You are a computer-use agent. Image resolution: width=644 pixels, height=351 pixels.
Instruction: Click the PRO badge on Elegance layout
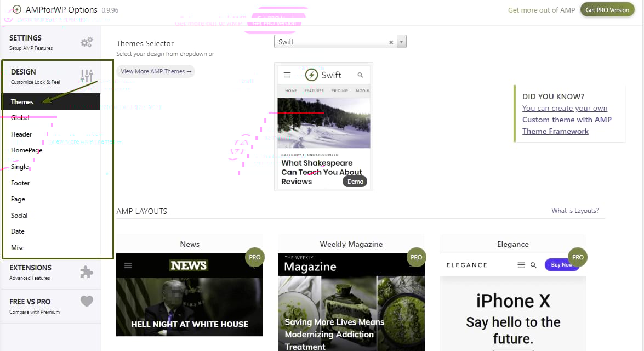tap(578, 257)
